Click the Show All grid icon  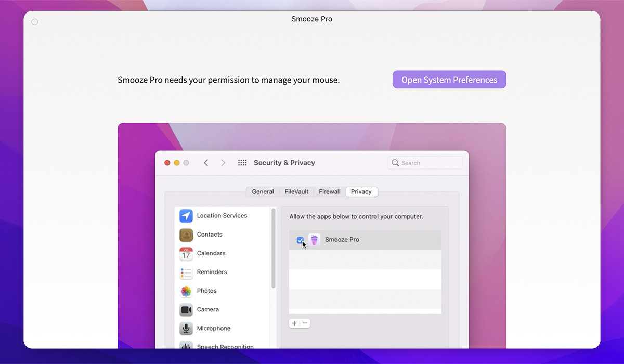tap(242, 162)
